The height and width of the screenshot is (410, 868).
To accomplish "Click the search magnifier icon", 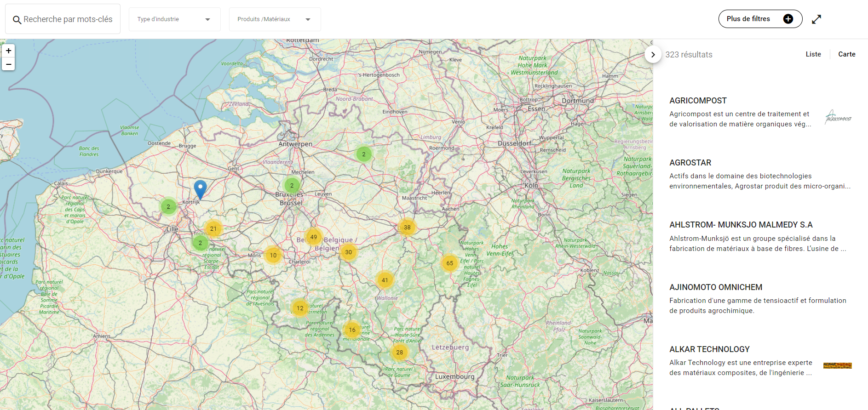I will tap(17, 20).
